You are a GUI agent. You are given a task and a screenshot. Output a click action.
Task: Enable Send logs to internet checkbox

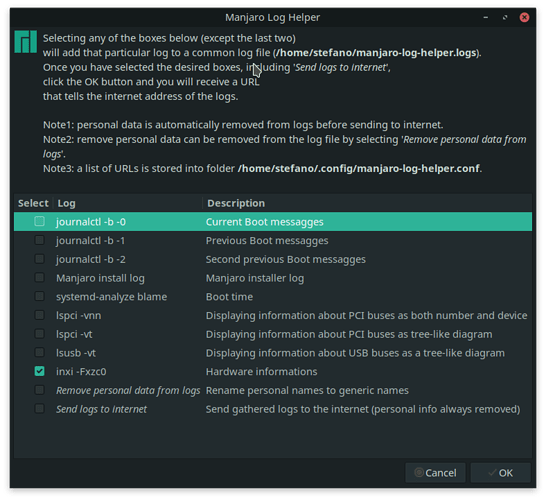pyautogui.click(x=39, y=408)
